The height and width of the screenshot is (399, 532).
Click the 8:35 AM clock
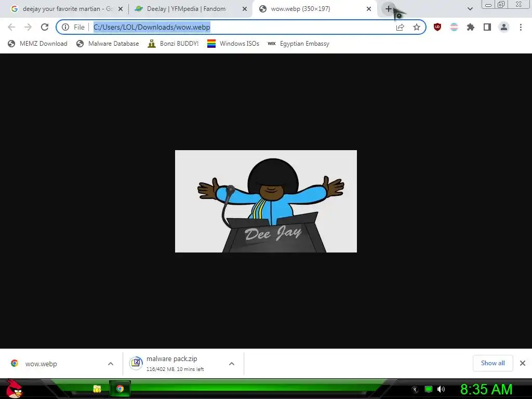point(486,390)
